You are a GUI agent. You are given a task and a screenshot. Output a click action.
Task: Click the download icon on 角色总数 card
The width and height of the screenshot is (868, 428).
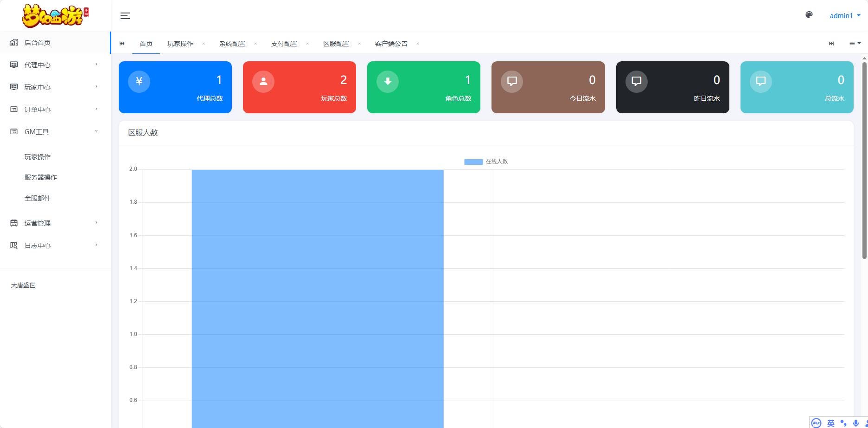tap(387, 82)
